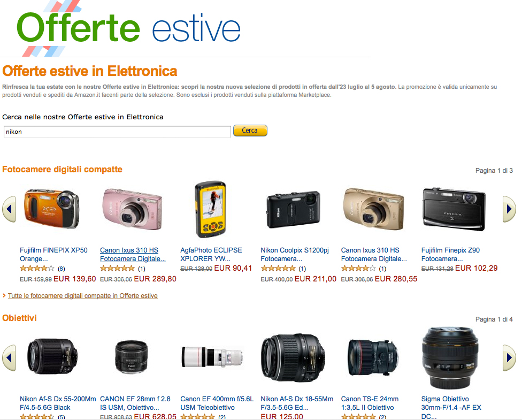The width and height of the screenshot is (522, 420).
Task: Open the yellow AgfaPhoto ECLIPSE XPLORER image
Action: click(210, 209)
